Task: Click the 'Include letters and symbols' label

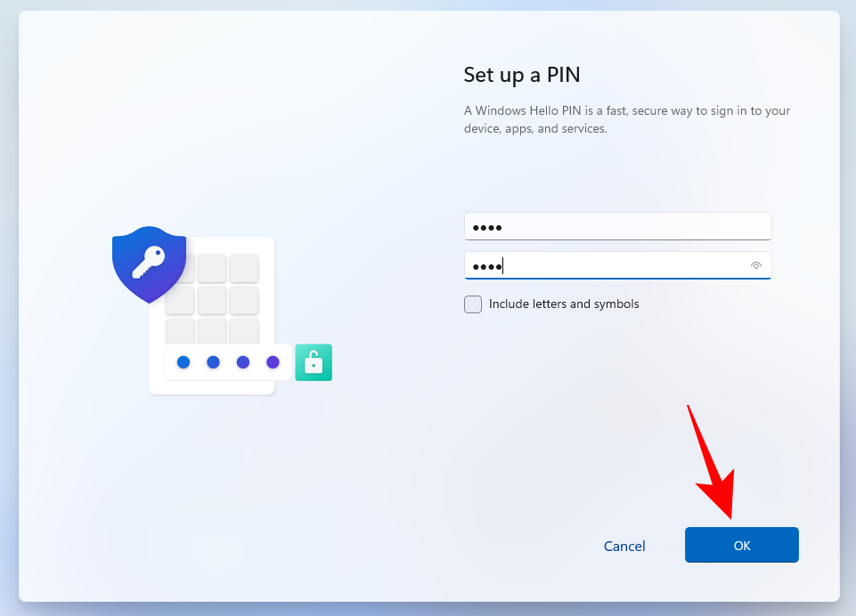Action: [564, 304]
